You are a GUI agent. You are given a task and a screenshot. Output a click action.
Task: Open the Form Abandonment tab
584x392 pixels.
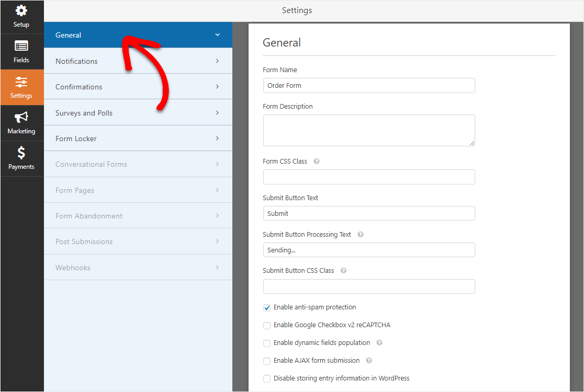[138, 216]
